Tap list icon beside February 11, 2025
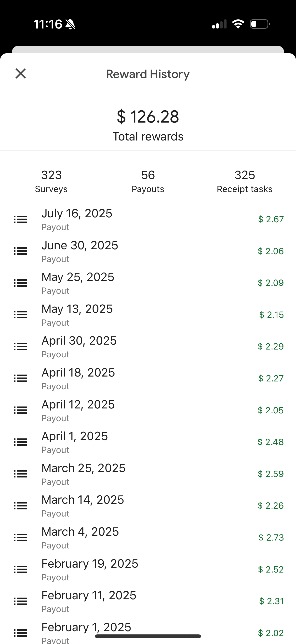296x644 pixels. click(20, 601)
